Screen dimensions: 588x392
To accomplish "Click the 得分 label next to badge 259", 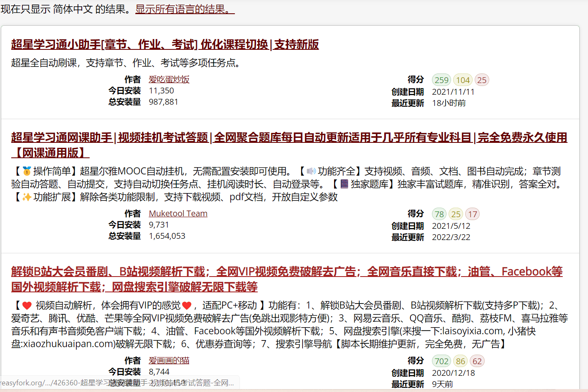I will pyautogui.click(x=416, y=79).
